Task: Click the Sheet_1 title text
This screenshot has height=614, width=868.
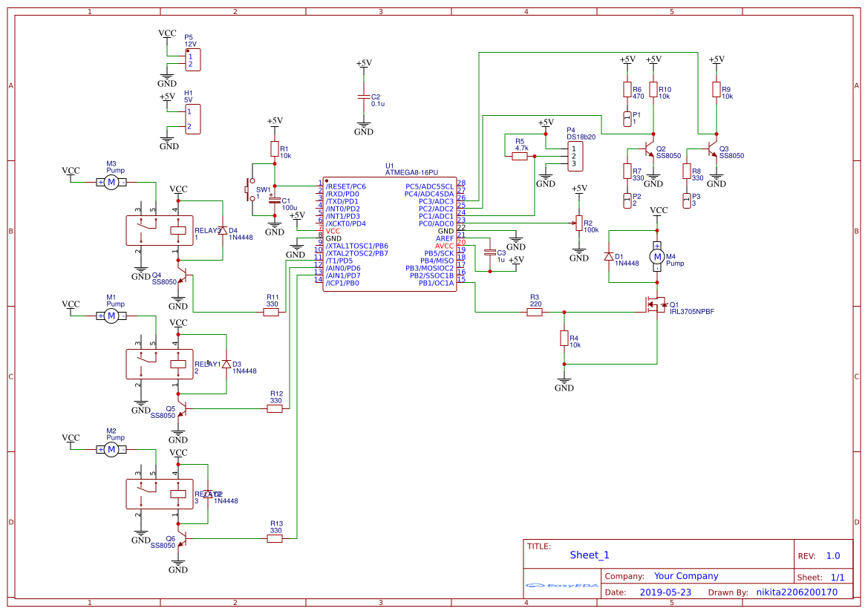Action: point(589,555)
